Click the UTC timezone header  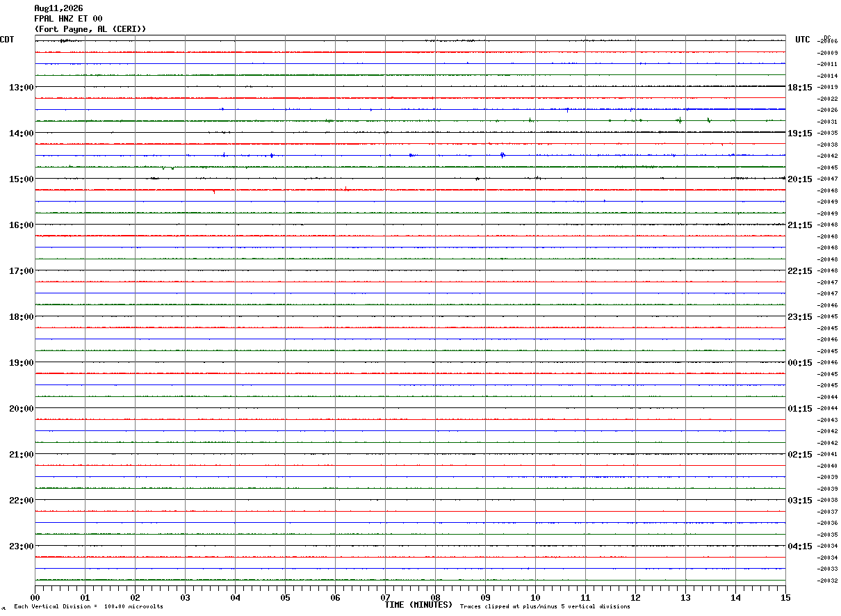coord(803,40)
